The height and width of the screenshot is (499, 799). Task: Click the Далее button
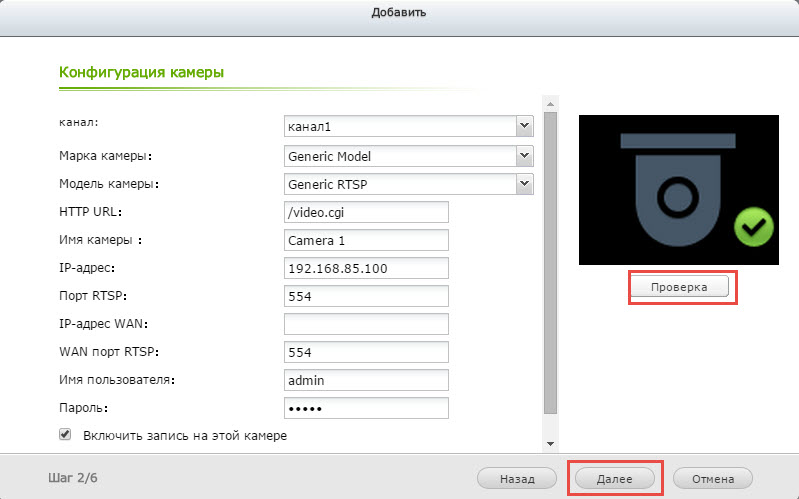coord(615,479)
